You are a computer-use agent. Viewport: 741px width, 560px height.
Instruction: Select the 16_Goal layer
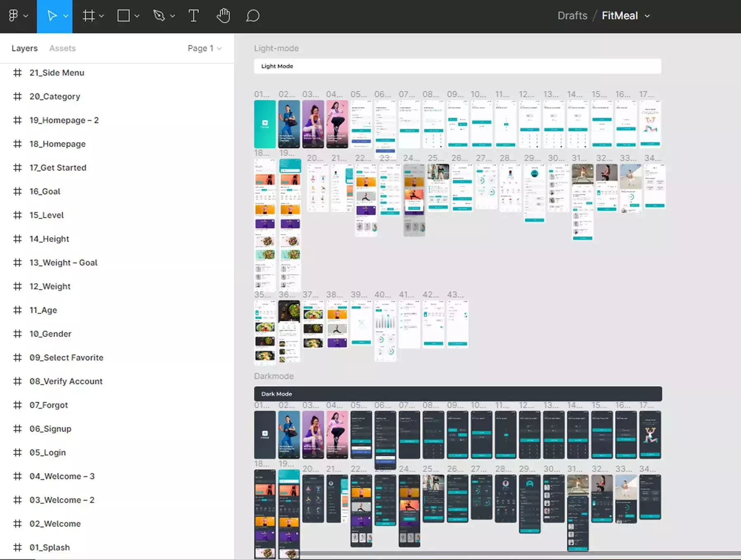click(117, 191)
